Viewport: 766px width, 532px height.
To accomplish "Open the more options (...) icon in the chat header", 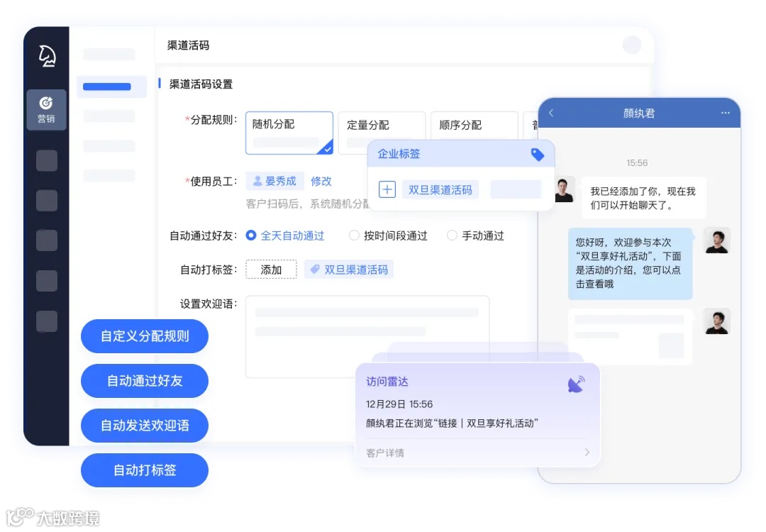I will coord(726,113).
